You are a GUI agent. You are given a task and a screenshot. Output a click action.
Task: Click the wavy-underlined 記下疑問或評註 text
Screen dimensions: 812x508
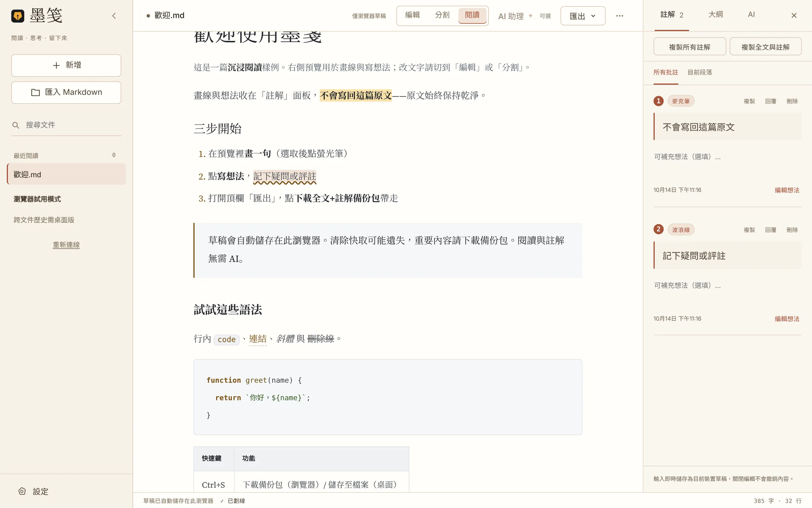click(x=285, y=176)
